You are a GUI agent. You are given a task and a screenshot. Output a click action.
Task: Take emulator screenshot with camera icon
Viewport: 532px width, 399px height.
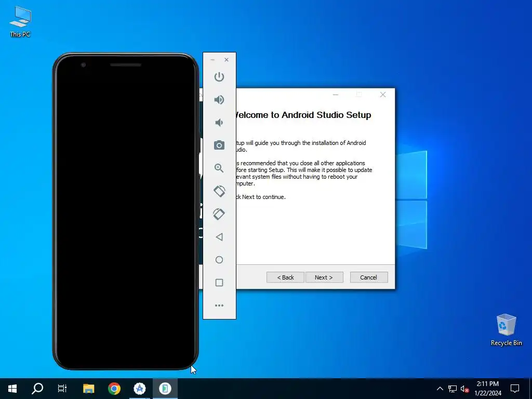click(x=219, y=145)
